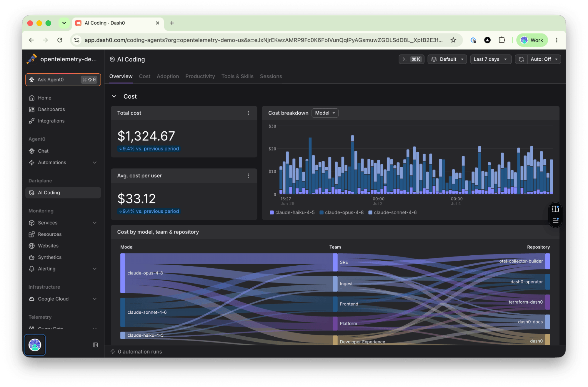Click the floating panel layout icon

tap(555, 209)
